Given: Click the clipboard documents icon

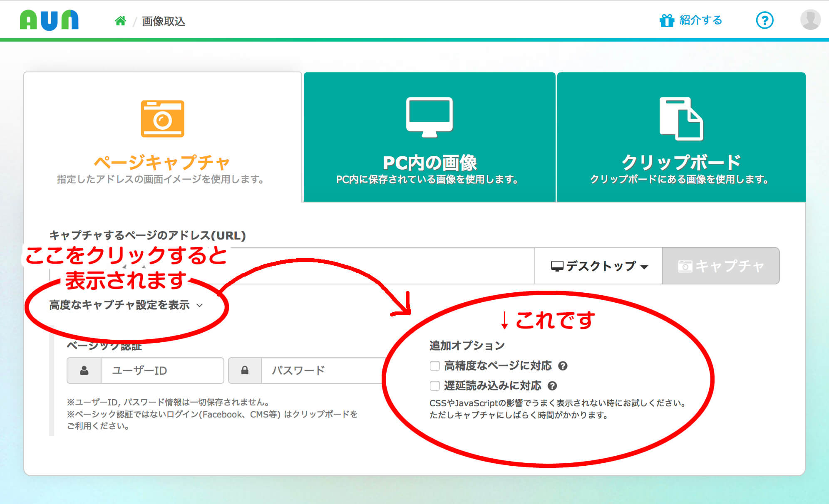Looking at the screenshot, I should [681, 119].
